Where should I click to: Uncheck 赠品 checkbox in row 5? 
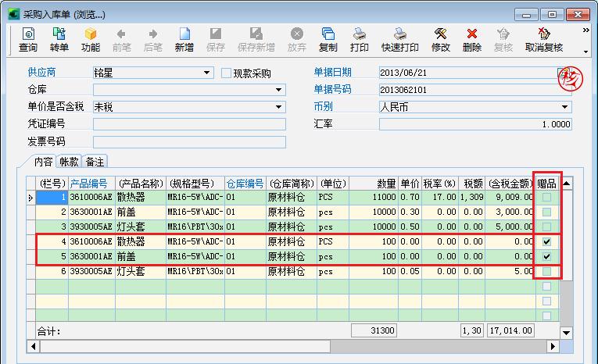click(x=546, y=256)
